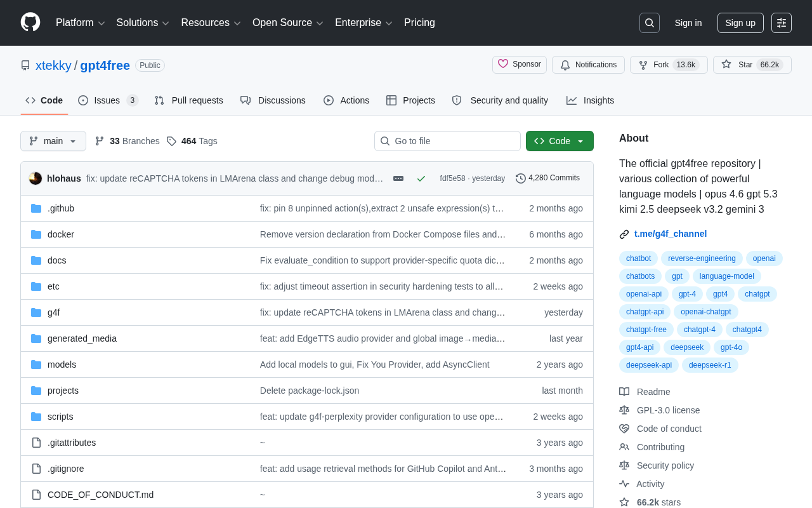Open the Code of conduct link
The width and height of the screenshot is (812, 508).
660,429
